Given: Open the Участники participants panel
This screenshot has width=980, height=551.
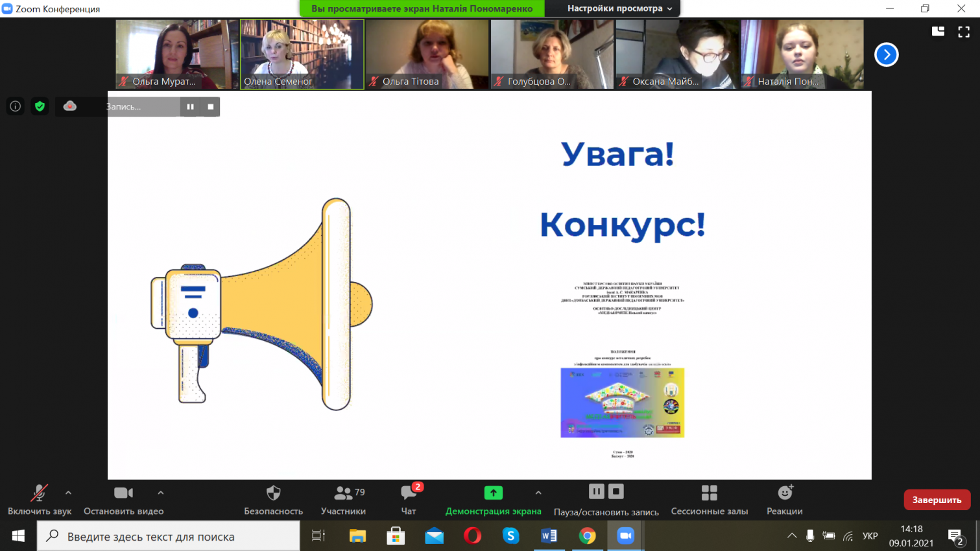Looking at the screenshot, I should click(x=344, y=500).
